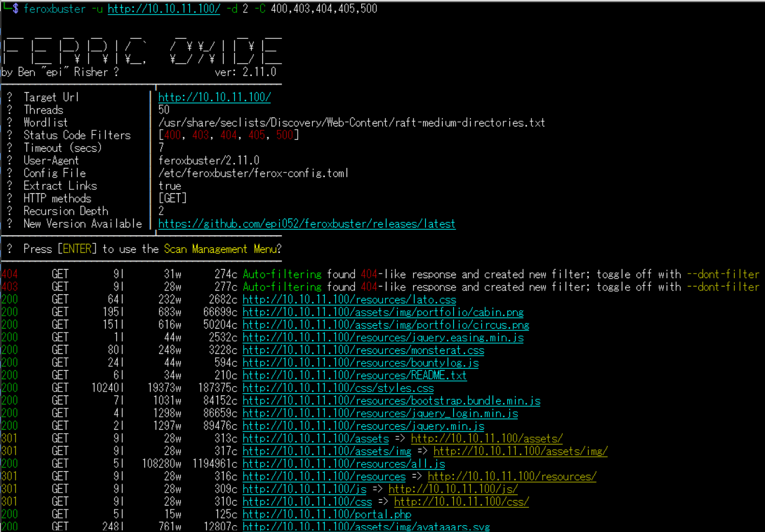This screenshot has height=532, width=765.
Task: Click the css/styles.css URL
Action: click(338, 388)
